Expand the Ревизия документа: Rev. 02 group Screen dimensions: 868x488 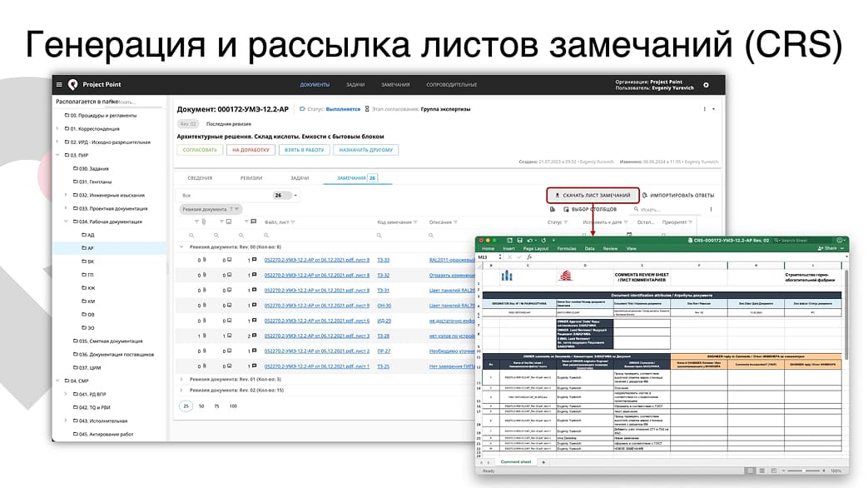181,390
